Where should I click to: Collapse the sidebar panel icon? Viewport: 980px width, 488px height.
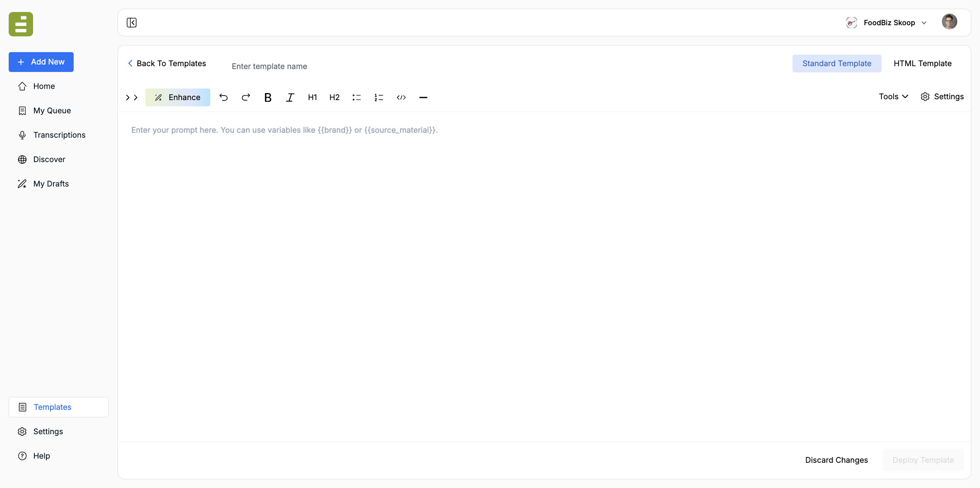coord(132,23)
